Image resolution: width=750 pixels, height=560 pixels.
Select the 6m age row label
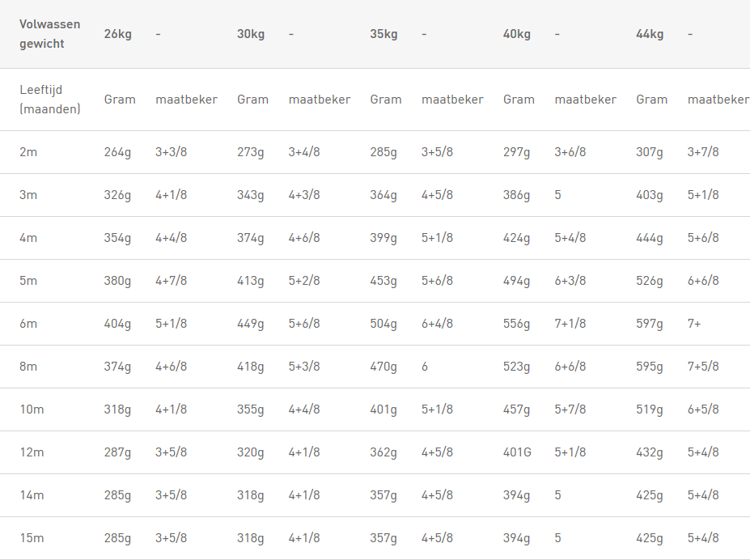[x=28, y=324]
